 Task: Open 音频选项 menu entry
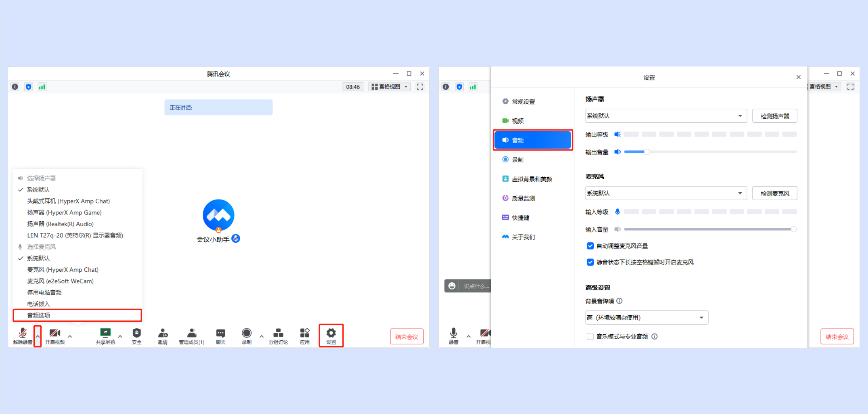[x=77, y=315]
